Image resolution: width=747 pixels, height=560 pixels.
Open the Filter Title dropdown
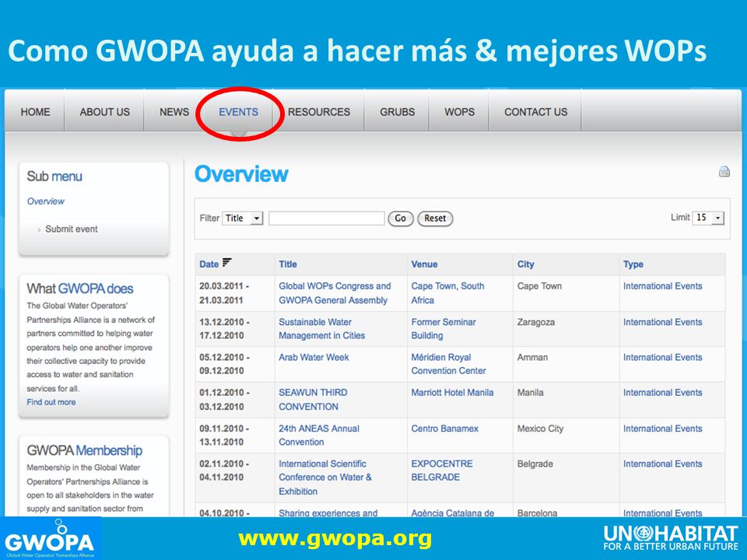243,218
